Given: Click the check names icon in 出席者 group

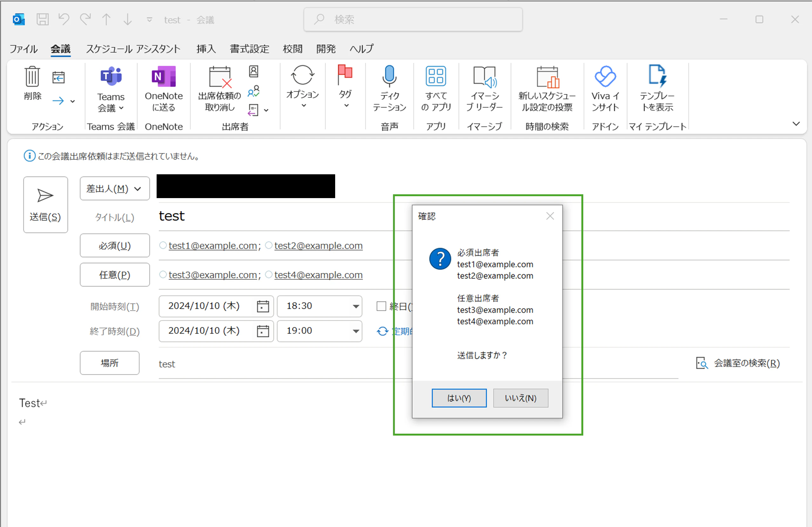Looking at the screenshot, I should (254, 91).
